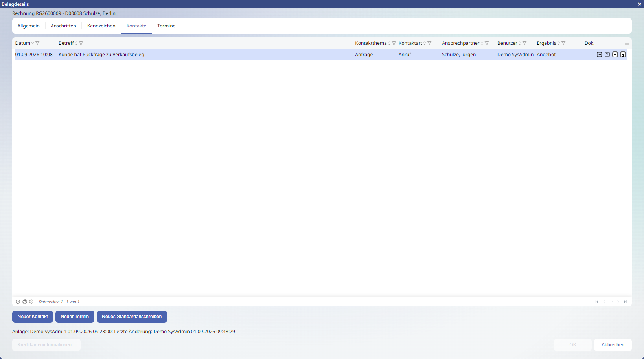Go to next page of records

(618, 302)
